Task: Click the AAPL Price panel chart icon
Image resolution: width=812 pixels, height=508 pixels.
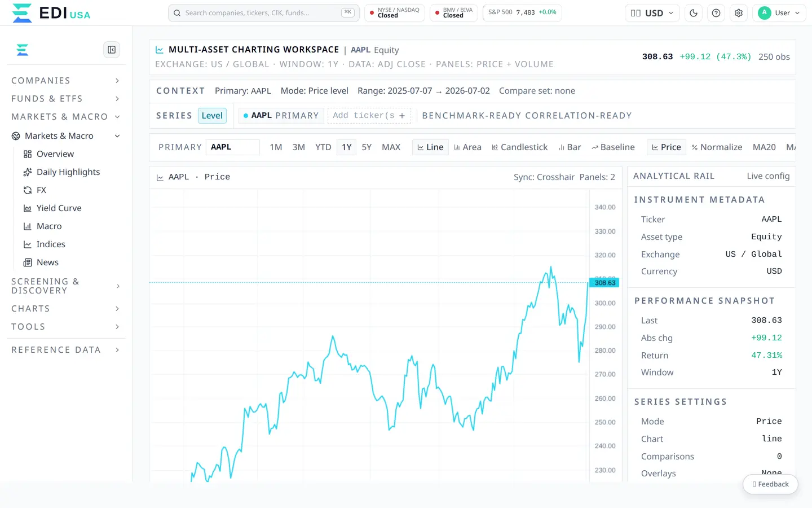Action: pos(160,177)
